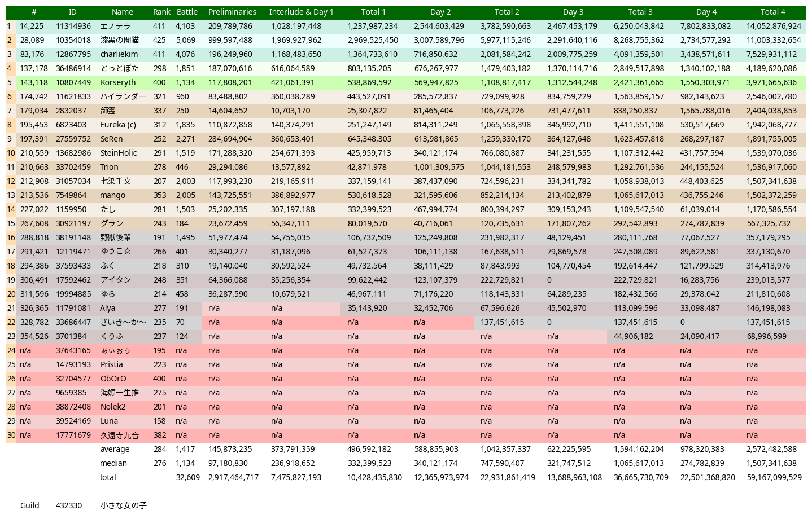Click the Total 4 column header
Viewport: 812px width, 519px height.
point(772,12)
